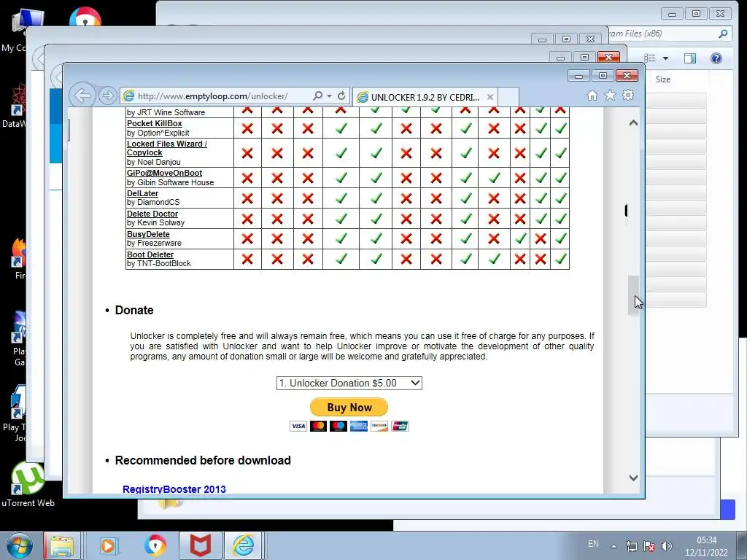Click the EN language indicator
This screenshot has width=747, height=560.
(593, 544)
